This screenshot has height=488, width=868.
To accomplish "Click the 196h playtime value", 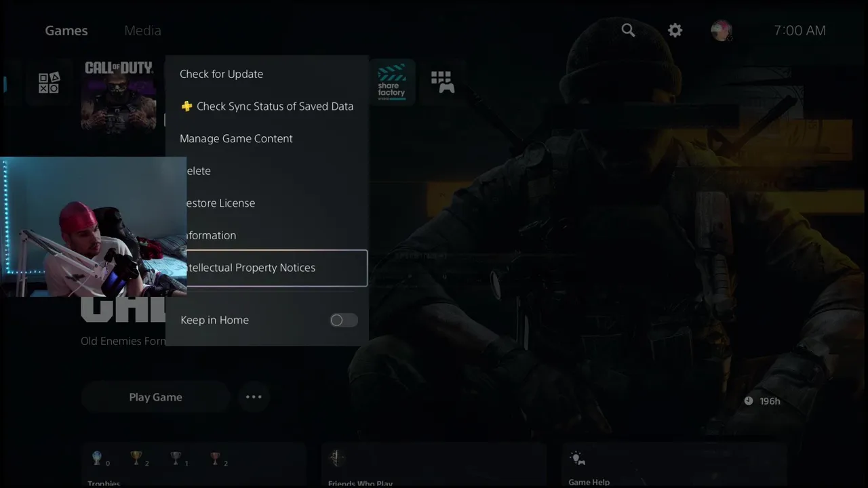I will pos(770,401).
